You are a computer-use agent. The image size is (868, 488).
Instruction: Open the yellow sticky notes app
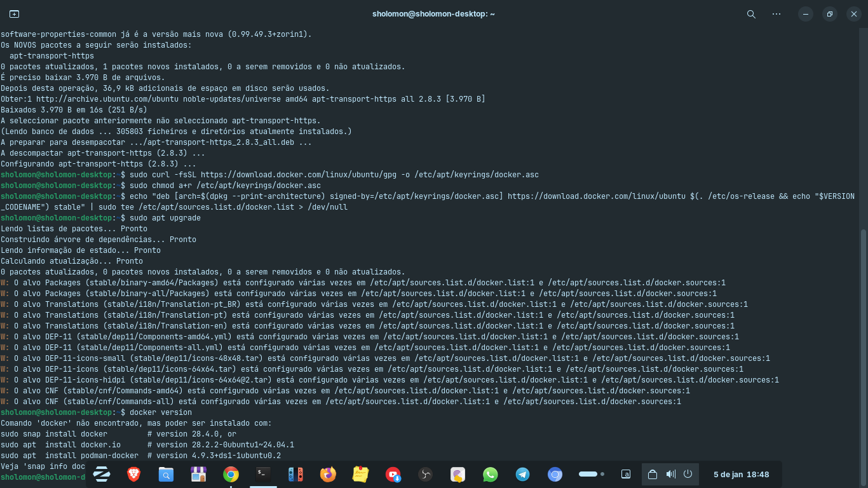[x=360, y=474]
